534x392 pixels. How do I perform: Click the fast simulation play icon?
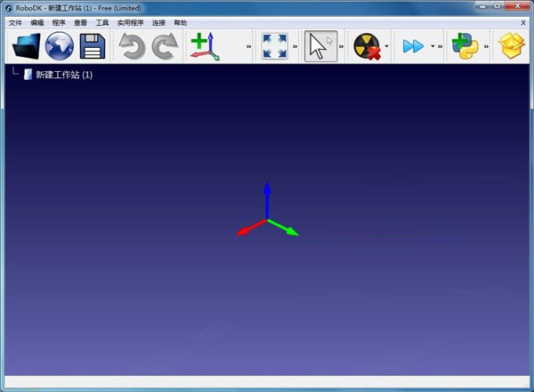[x=413, y=45]
